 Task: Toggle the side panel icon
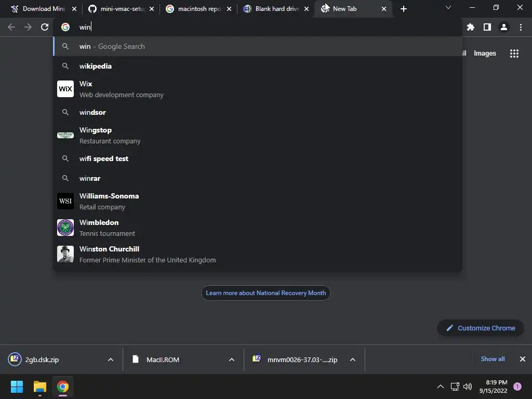(x=487, y=27)
